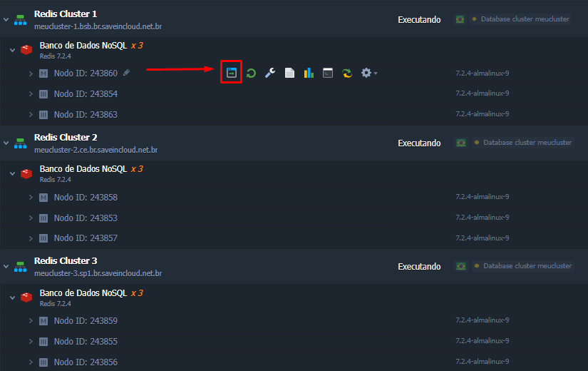Click Database cluster meucluster tag on Cluster 2
This screenshot has height=371, width=588.
pyautogui.click(x=523, y=143)
